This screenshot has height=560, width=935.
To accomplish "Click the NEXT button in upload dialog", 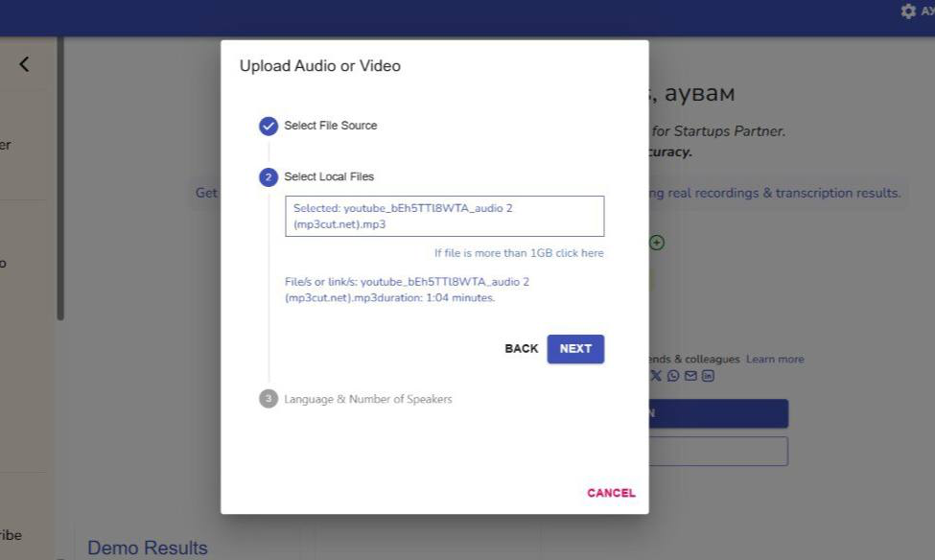I will [x=575, y=349].
